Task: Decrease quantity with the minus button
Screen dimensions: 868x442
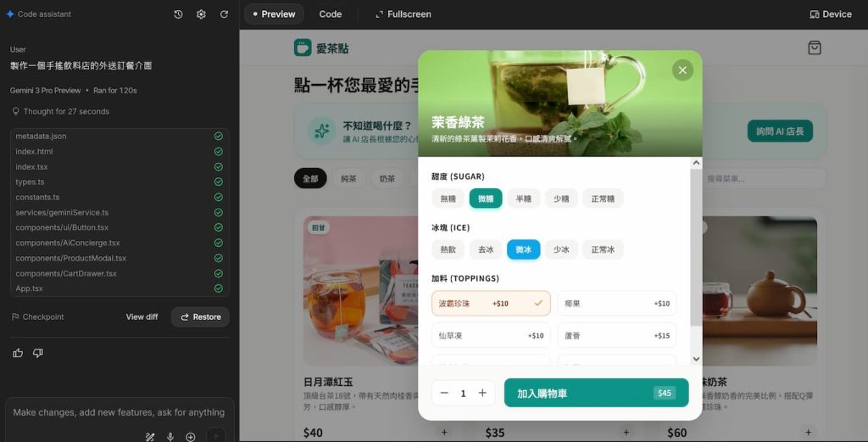Action: (x=444, y=394)
